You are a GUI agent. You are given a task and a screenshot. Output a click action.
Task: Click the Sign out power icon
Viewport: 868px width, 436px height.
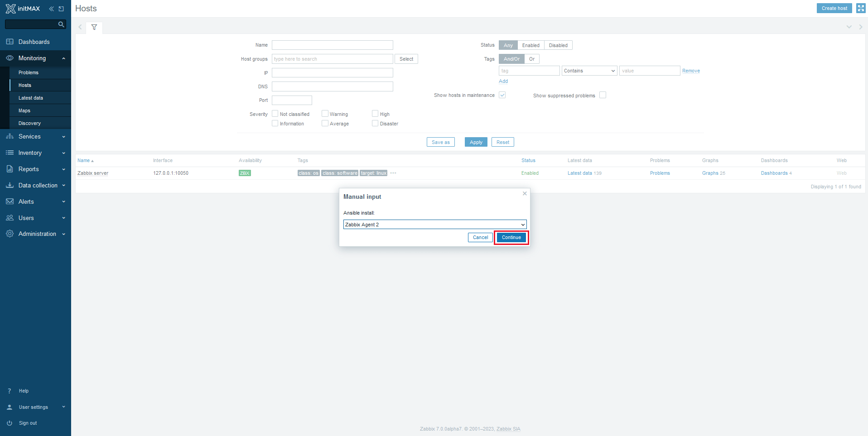(10, 423)
